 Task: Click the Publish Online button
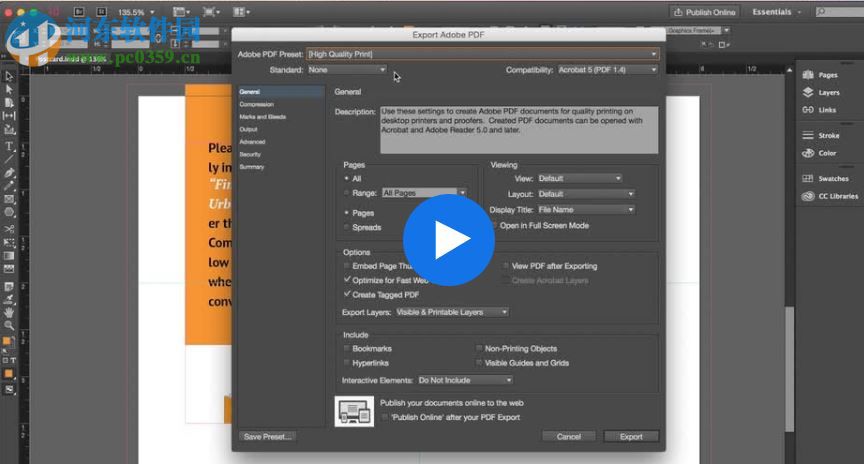tap(705, 12)
